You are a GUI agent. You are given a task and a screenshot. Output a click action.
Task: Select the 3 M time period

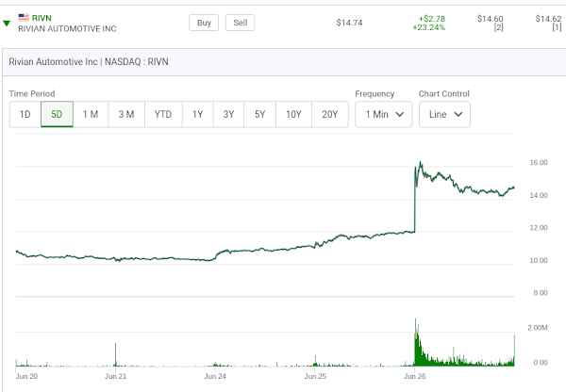pyautogui.click(x=126, y=114)
